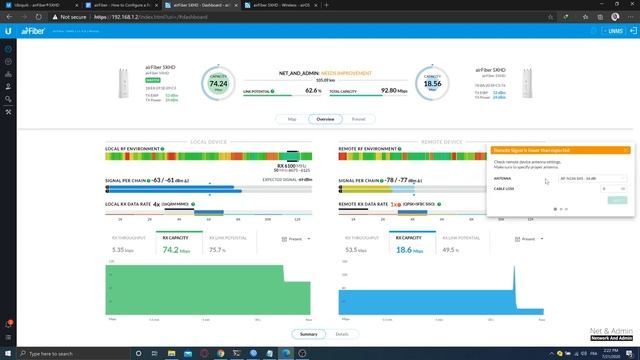Screen dimensions: 640x360
Task: Open the System settings gear sidebar icon
Action: pos(8,99)
